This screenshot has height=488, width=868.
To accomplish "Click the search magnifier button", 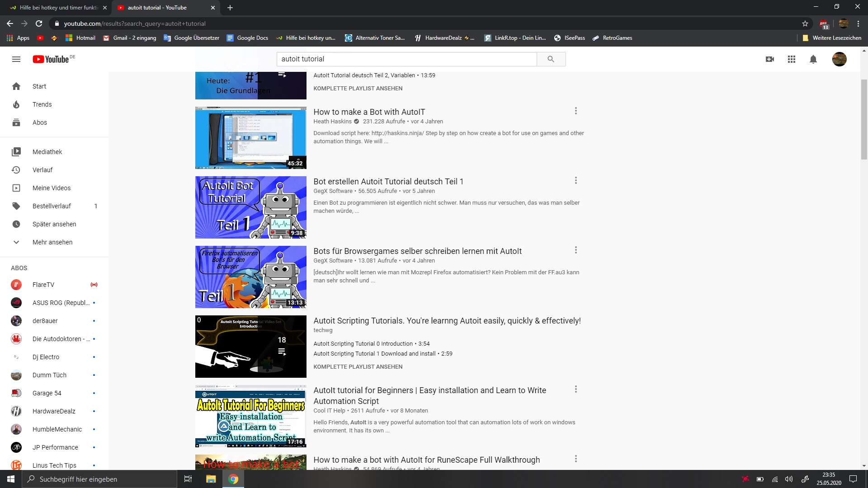I will (551, 59).
